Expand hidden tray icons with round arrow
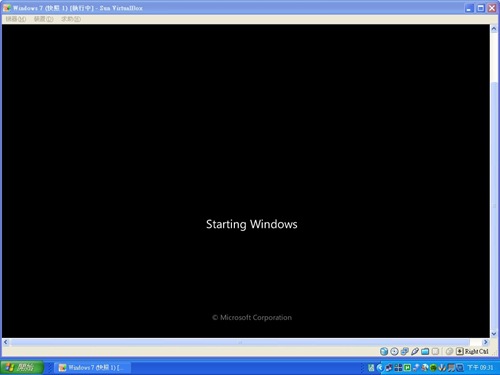This screenshot has height=375, width=500. [380, 368]
